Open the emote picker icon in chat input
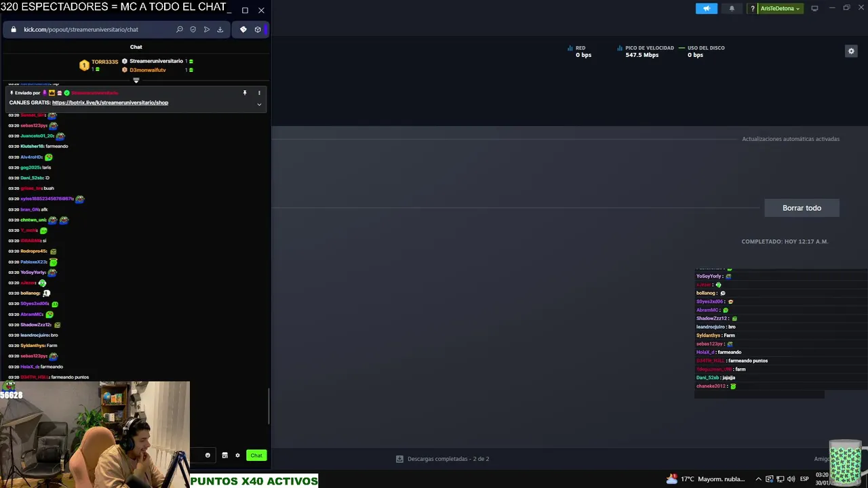The height and width of the screenshot is (488, 868). pyautogui.click(x=208, y=455)
